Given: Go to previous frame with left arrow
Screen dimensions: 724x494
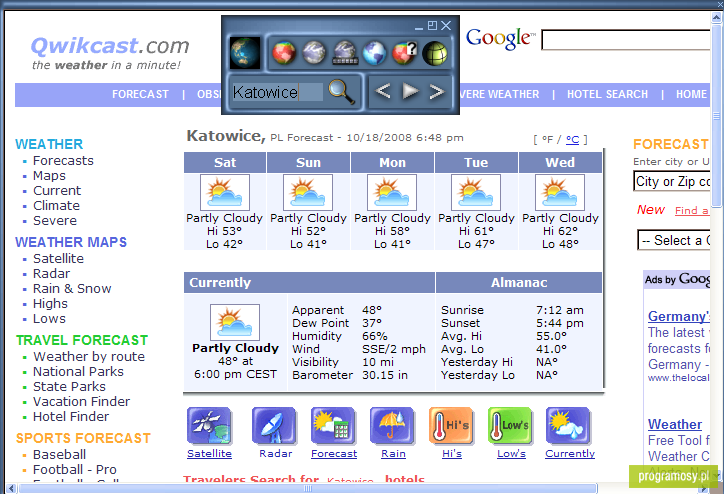Looking at the screenshot, I should pyautogui.click(x=383, y=91).
